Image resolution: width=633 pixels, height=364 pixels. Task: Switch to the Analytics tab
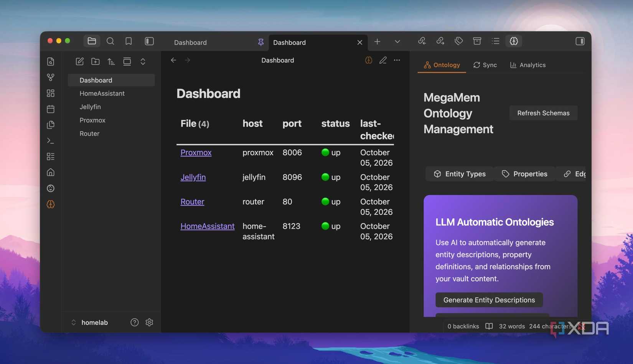click(x=528, y=65)
